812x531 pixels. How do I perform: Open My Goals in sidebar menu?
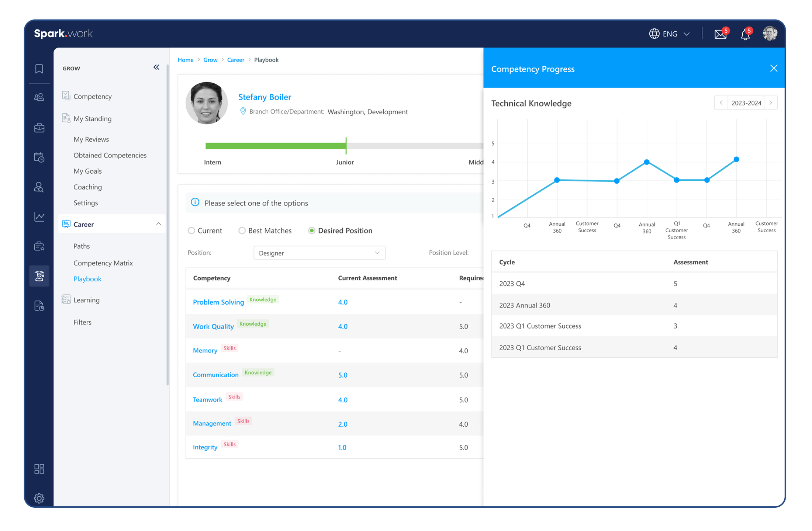[87, 171]
